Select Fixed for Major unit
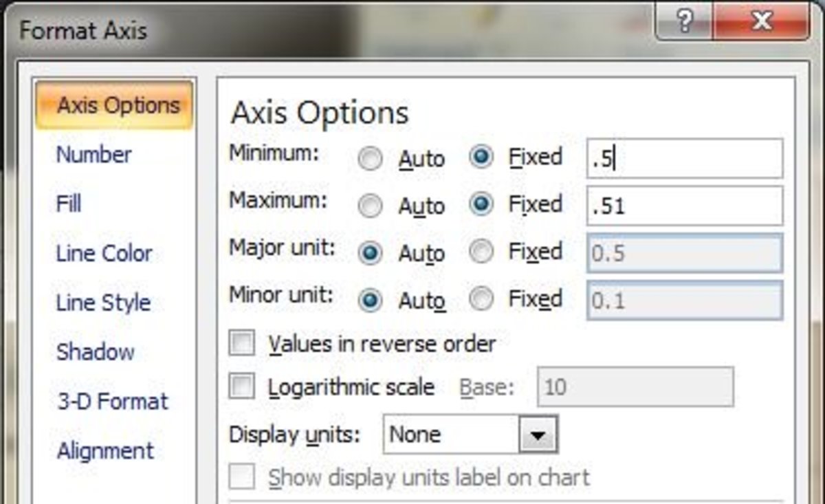Image resolution: width=825 pixels, height=504 pixels. 481,252
